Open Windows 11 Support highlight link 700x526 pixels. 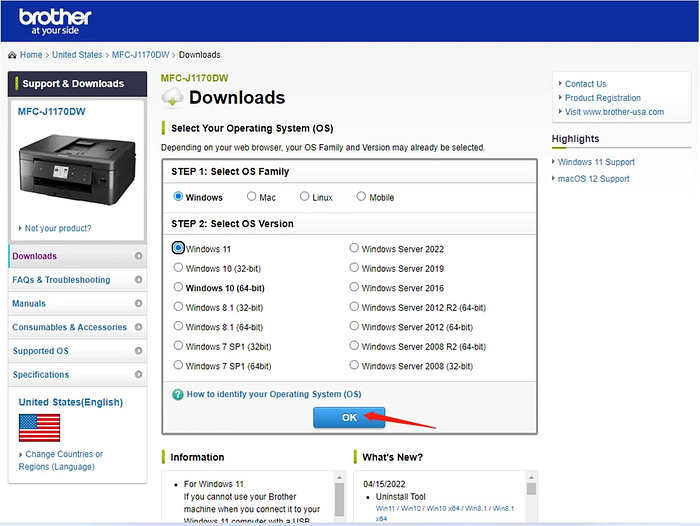(x=596, y=162)
